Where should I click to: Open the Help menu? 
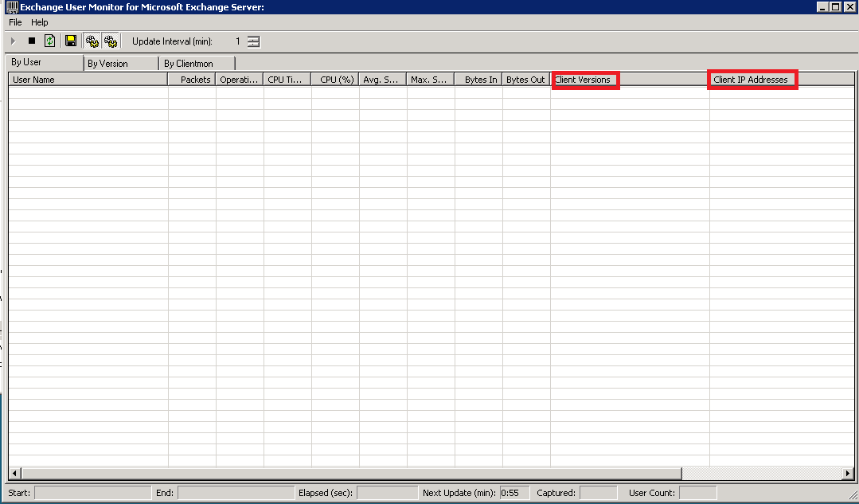click(40, 22)
